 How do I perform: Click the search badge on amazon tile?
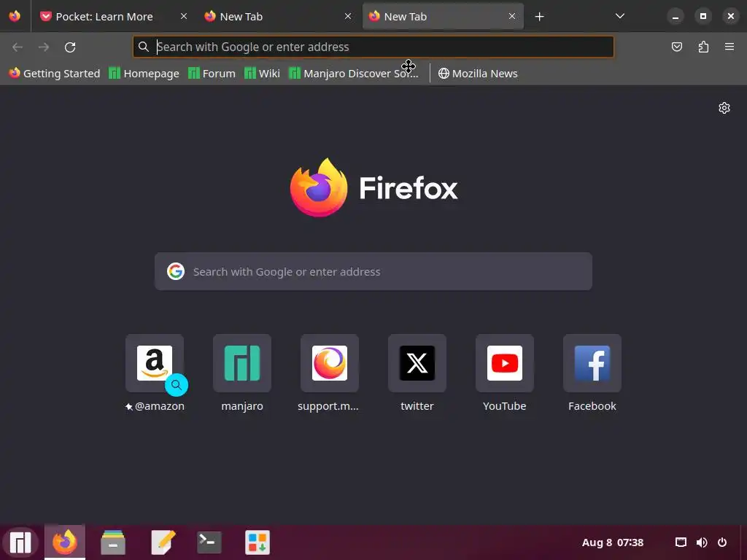click(177, 385)
